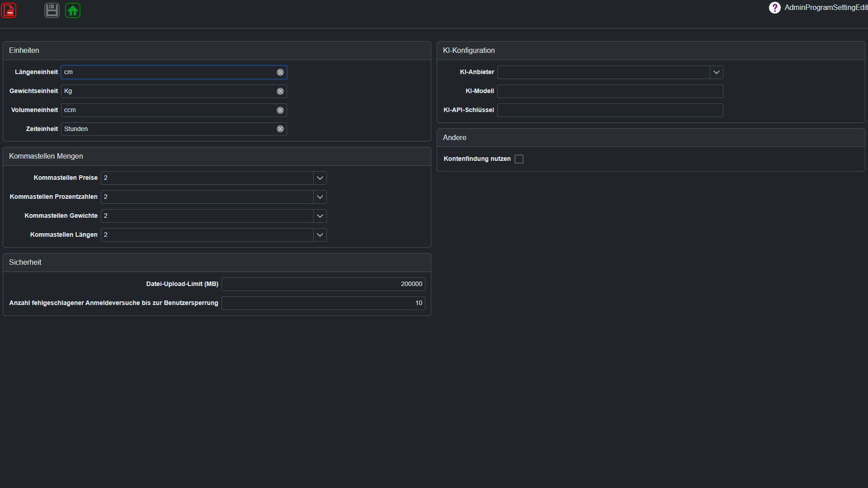This screenshot has height=488, width=868.
Task: Click the AdminProgramSettingEdit title text
Action: coord(826,8)
